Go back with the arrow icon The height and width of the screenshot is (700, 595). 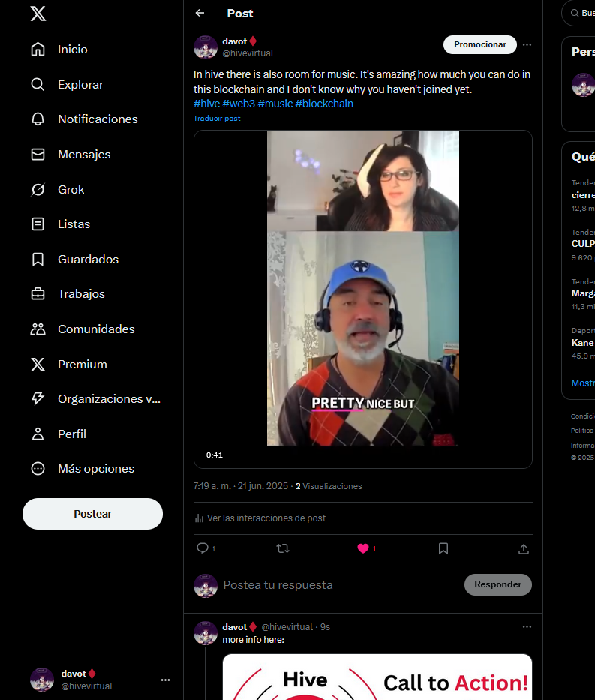point(200,13)
